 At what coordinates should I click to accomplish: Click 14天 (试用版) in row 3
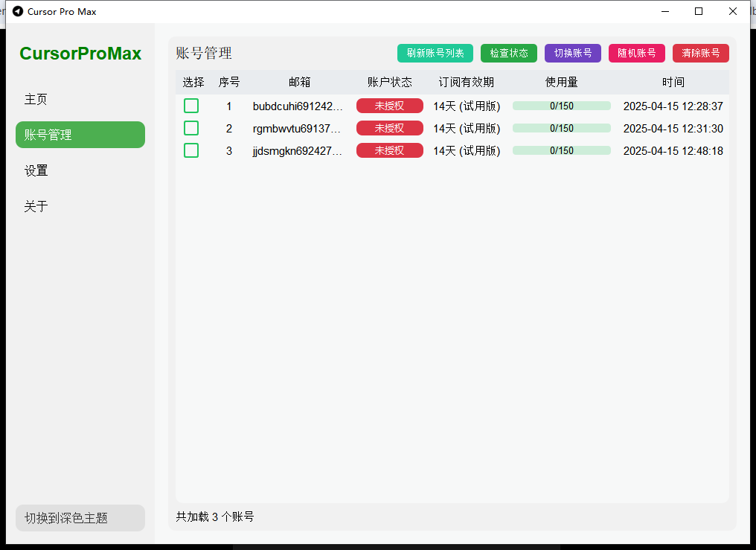tap(467, 151)
